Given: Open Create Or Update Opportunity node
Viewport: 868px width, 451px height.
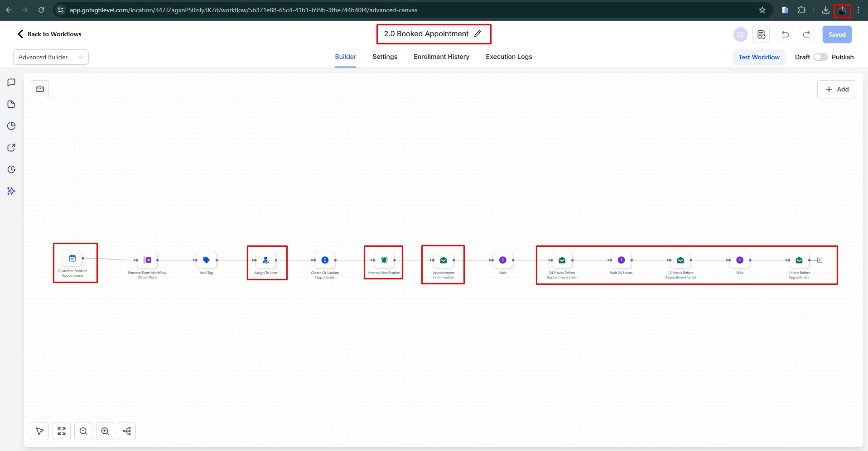Looking at the screenshot, I should click(325, 260).
